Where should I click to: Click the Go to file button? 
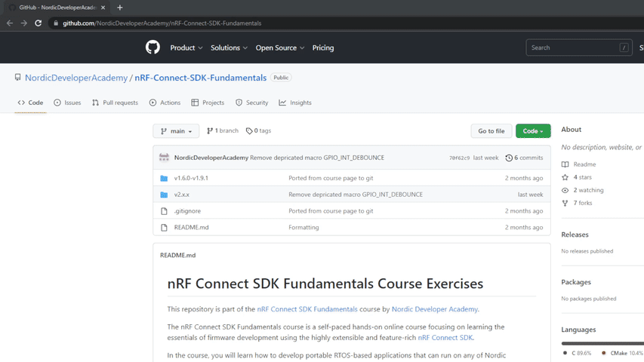coord(491,131)
